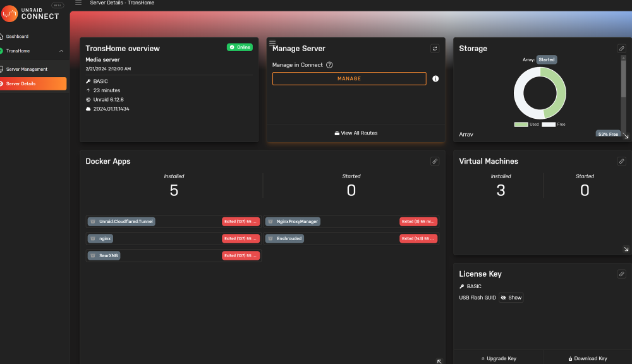Collapse the TronsHome sidebar section
The width and height of the screenshot is (632, 364).
[61, 51]
